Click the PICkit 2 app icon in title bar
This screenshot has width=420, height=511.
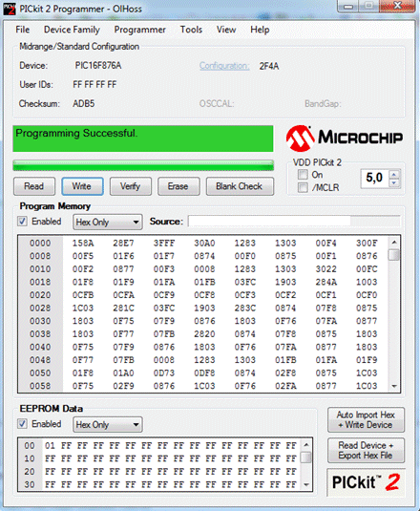point(10,9)
